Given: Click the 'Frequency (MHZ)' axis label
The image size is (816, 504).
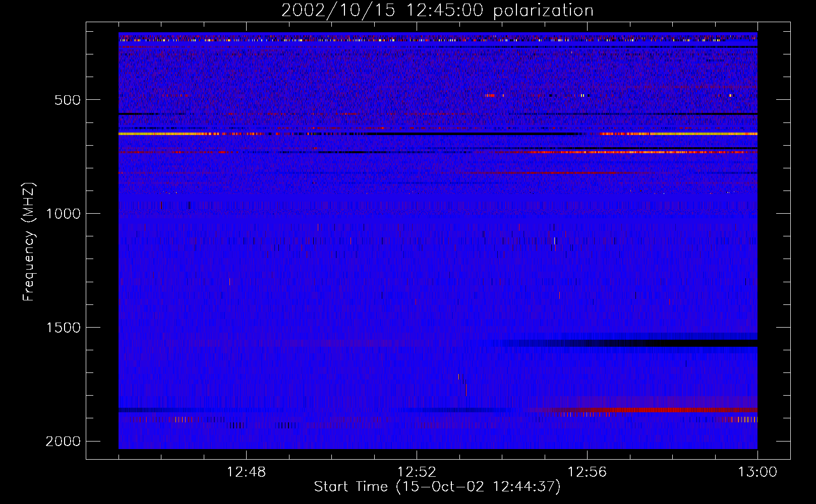Looking at the screenshot, I should tap(29, 242).
